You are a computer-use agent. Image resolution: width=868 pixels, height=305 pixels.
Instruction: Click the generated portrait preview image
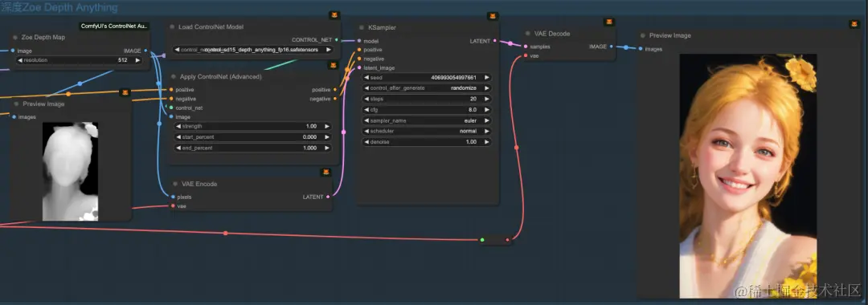(748, 176)
